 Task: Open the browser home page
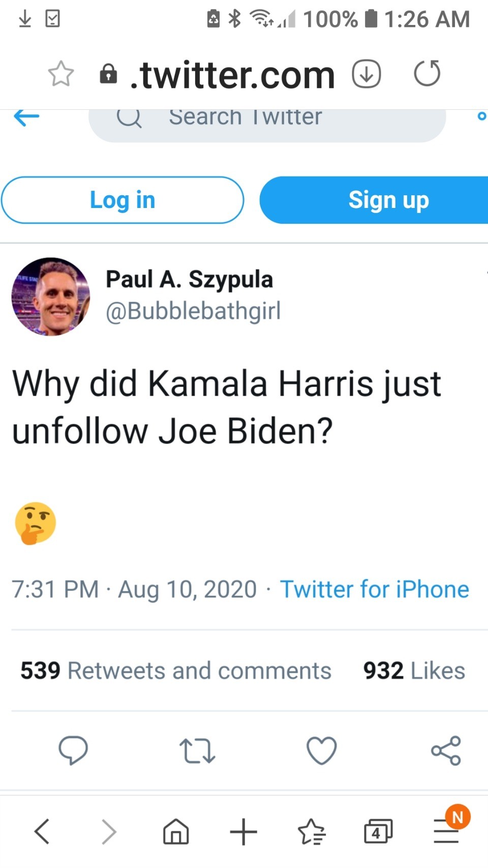pyautogui.click(x=176, y=832)
